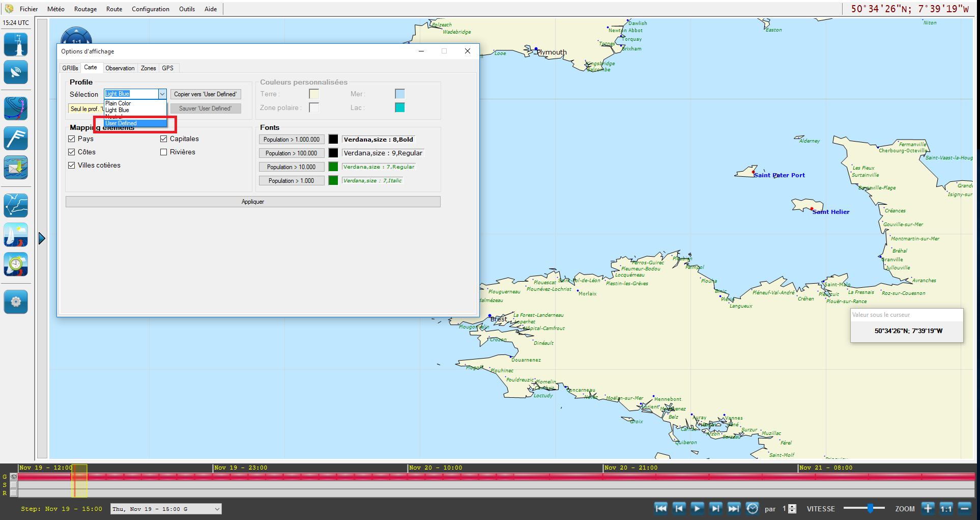Open the GRIB email download icon
The image size is (980, 520).
(x=16, y=168)
